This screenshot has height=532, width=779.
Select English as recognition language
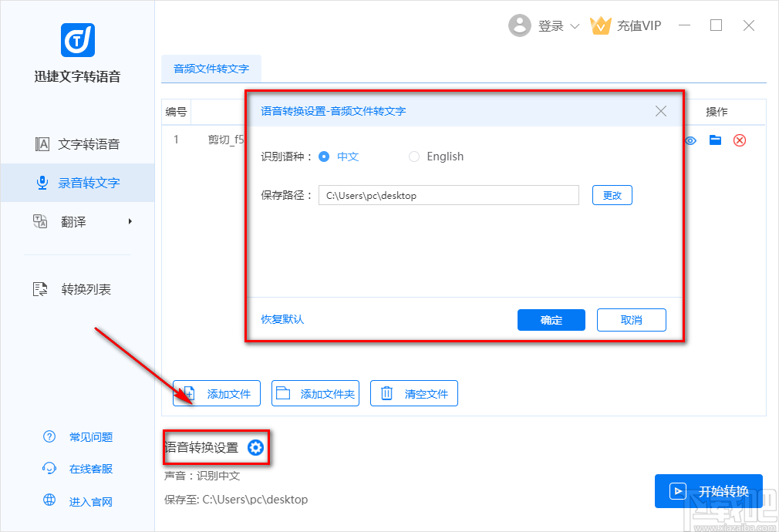(413, 156)
